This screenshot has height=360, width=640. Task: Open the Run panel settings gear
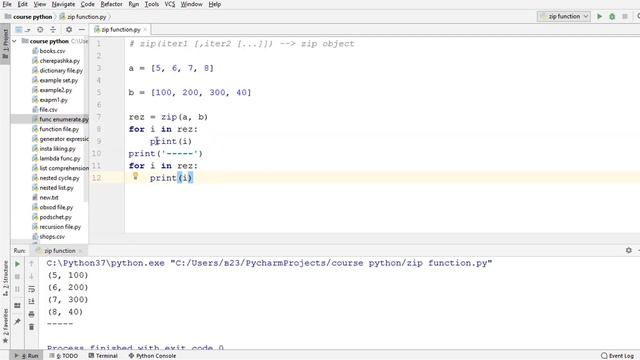tap(629, 250)
